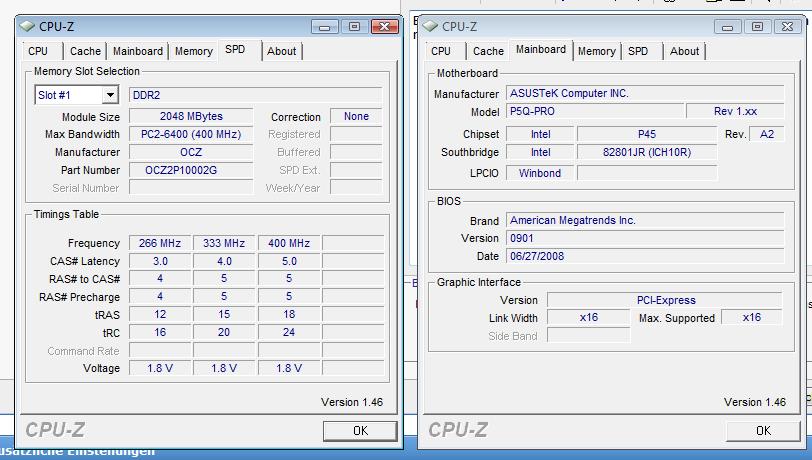Maximize the left CPU-Z window
Viewport: 812px width, 460px height.
click(x=355, y=26)
